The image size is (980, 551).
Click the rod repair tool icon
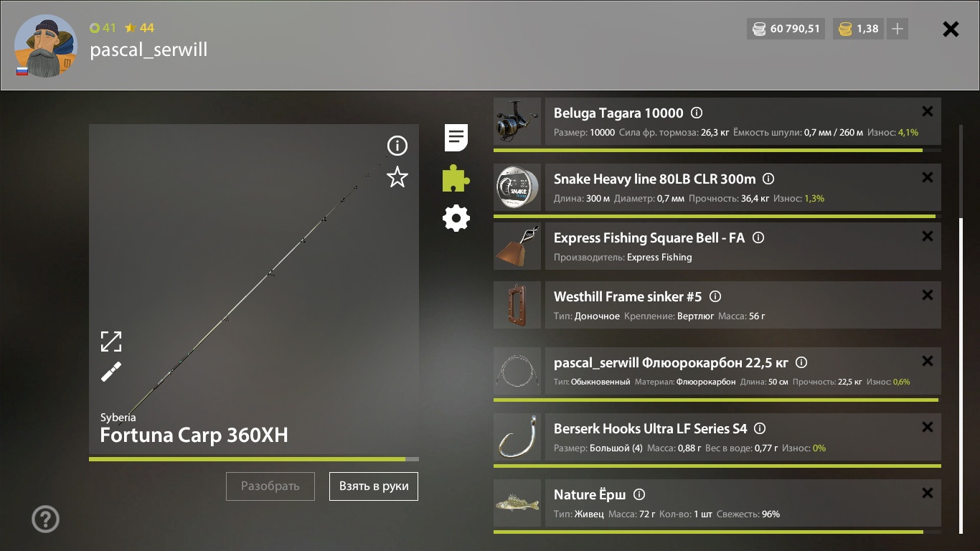pyautogui.click(x=111, y=372)
